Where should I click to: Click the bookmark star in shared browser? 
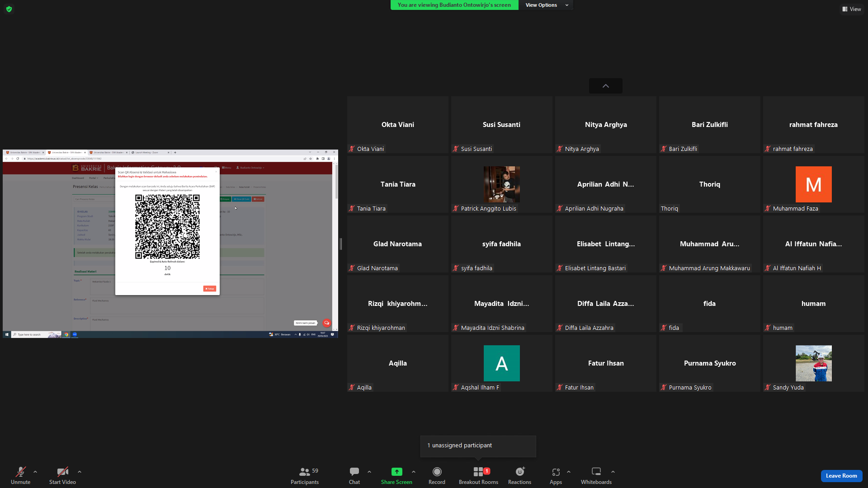point(311,159)
